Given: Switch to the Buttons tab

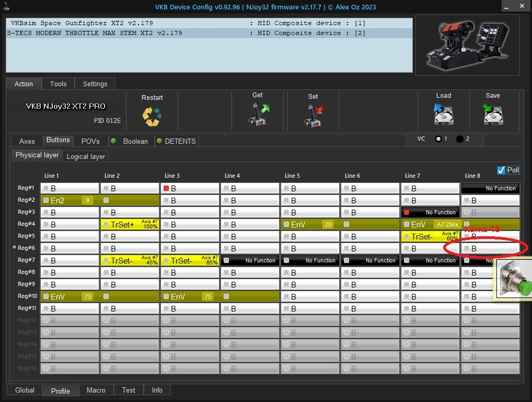Looking at the screenshot, I should point(58,140).
